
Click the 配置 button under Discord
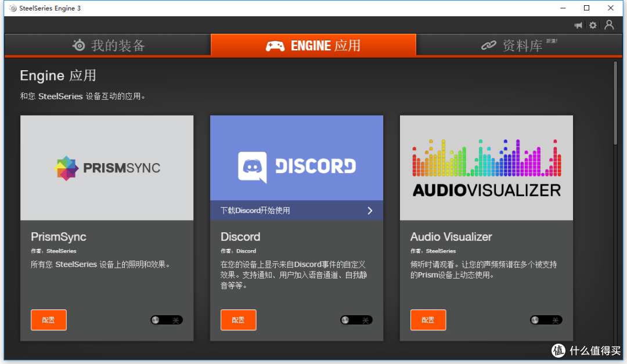click(x=239, y=320)
